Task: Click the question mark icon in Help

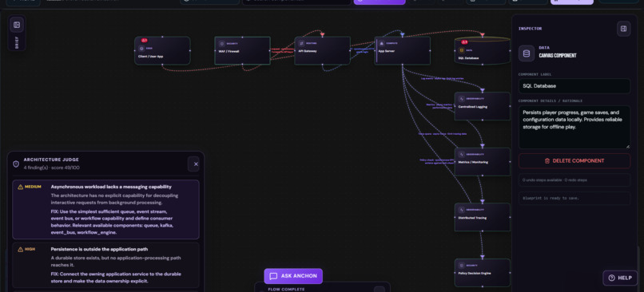Action: pos(611,278)
